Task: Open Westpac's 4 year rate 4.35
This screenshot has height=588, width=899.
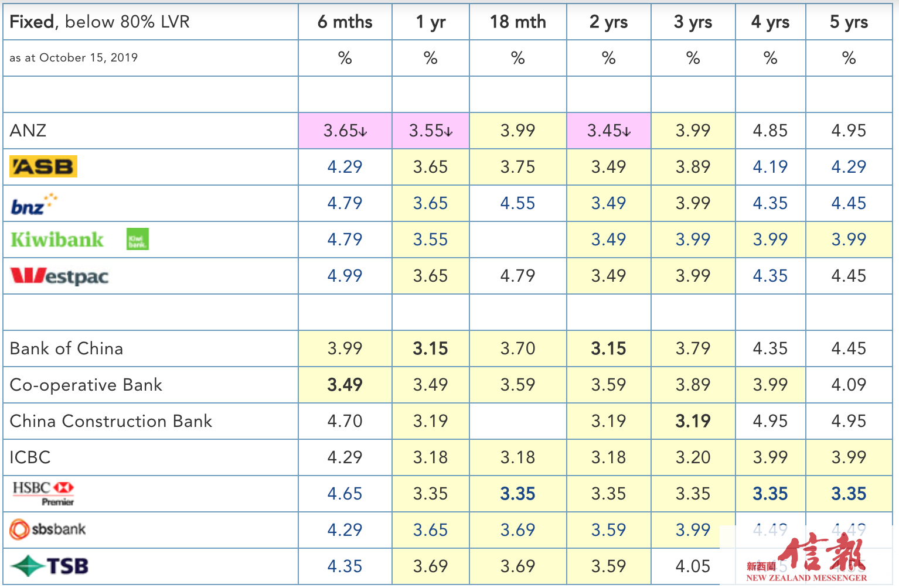Action: pyautogui.click(x=771, y=276)
